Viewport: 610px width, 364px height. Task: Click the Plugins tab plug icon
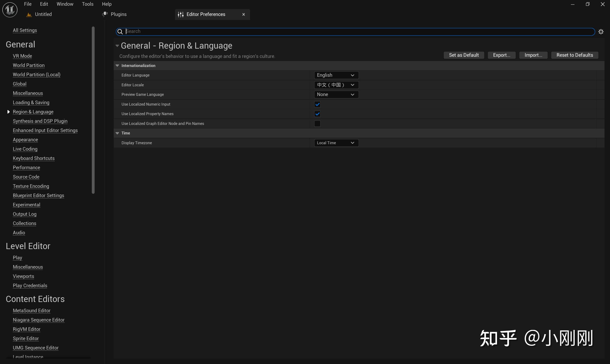105,14
